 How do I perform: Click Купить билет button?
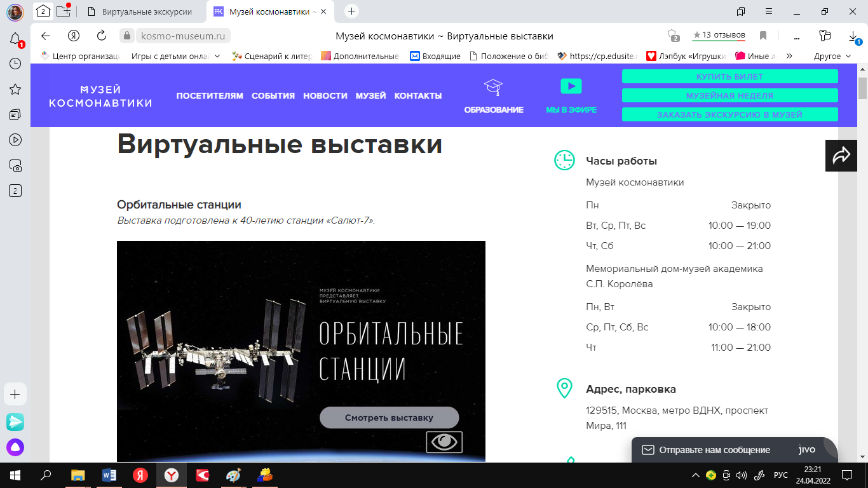tap(729, 76)
